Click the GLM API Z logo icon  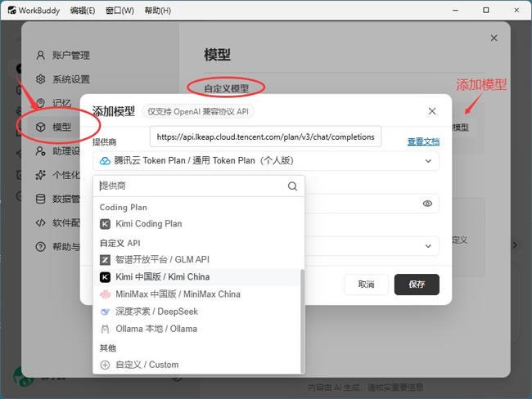(x=105, y=260)
